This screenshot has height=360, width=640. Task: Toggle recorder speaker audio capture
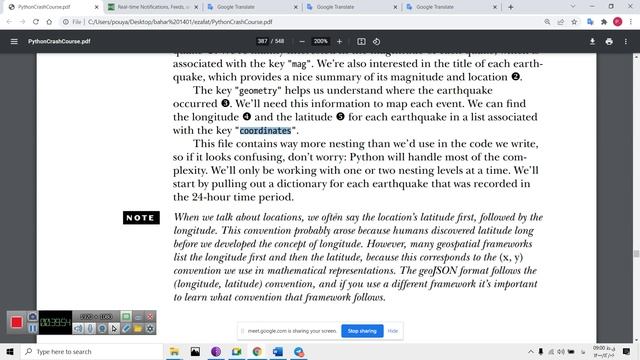[x=78, y=329]
